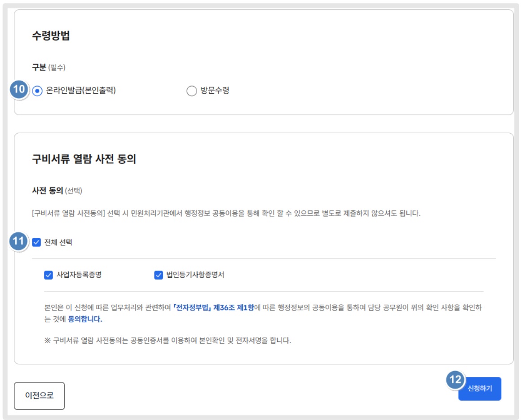Click the 방문수령 label text
Image resolution: width=521 pixels, height=420 pixels.
click(x=215, y=90)
